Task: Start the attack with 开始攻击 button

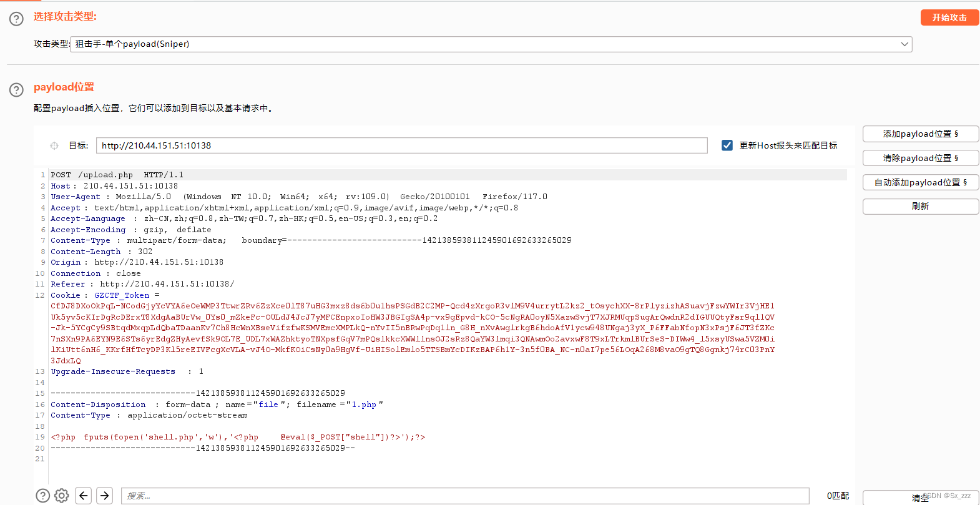Action: [949, 17]
